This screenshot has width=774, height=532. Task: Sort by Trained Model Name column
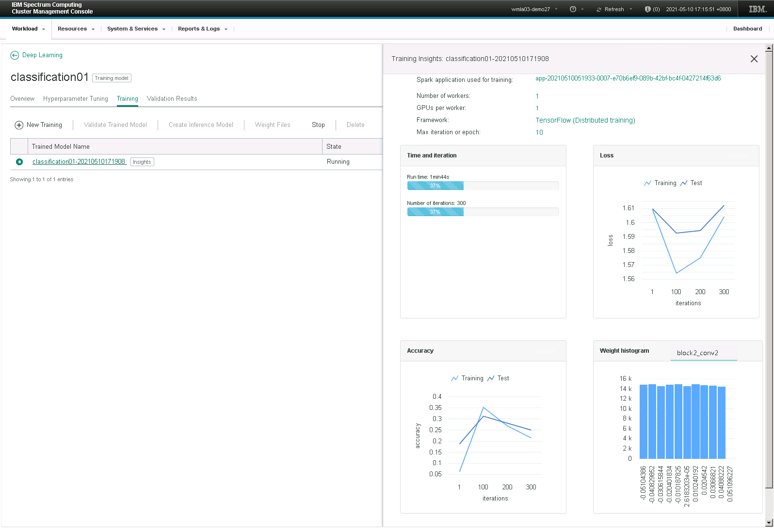[175, 147]
